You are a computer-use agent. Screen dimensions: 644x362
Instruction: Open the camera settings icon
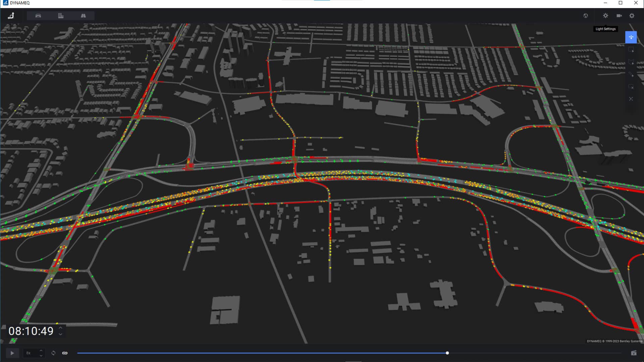point(619,16)
